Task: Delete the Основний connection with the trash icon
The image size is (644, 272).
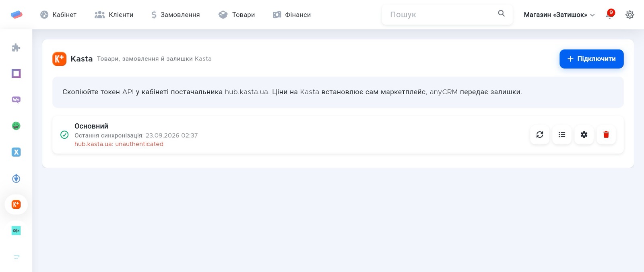Action: pos(606,135)
